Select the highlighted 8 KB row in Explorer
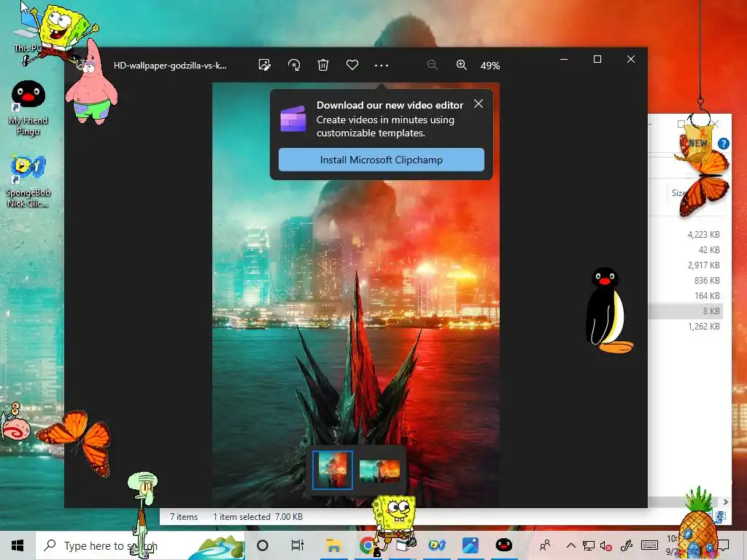747x560 pixels. tap(686, 311)
